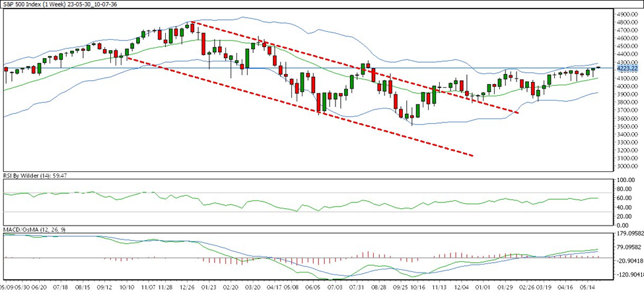Click the 3100.00 price axis value
Viewport: 644px width, 301px height.
[x=627, y=158]
